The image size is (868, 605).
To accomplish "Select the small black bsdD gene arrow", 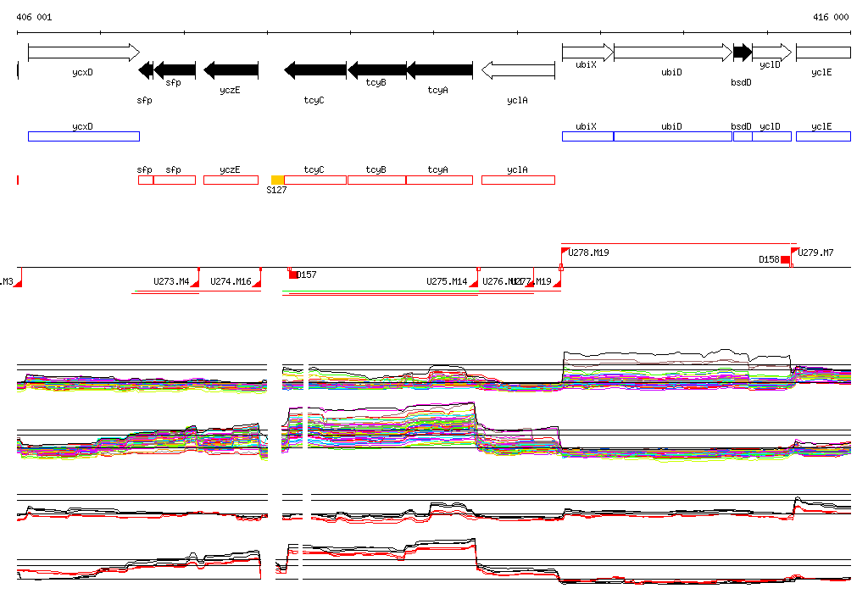I will [x=743, y=53].
